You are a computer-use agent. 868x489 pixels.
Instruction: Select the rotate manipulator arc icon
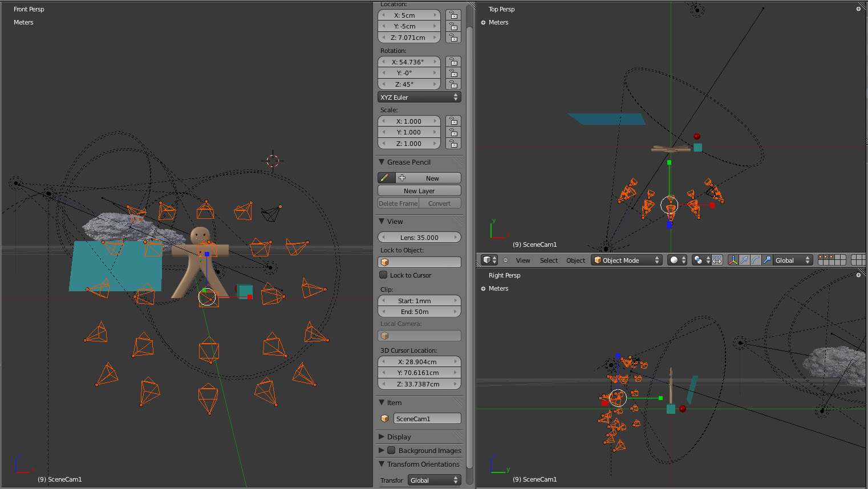coord(756,260)
